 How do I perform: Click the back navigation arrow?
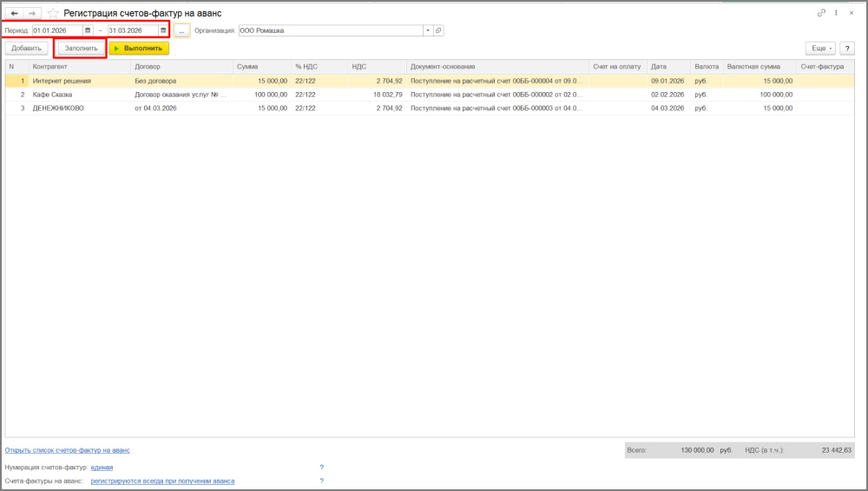(14, 13)
